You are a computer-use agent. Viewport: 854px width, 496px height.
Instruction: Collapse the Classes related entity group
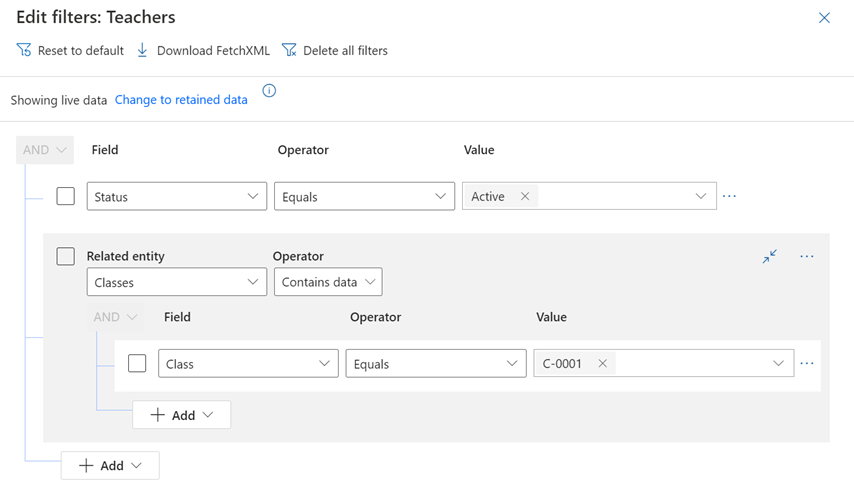[769, 257]
